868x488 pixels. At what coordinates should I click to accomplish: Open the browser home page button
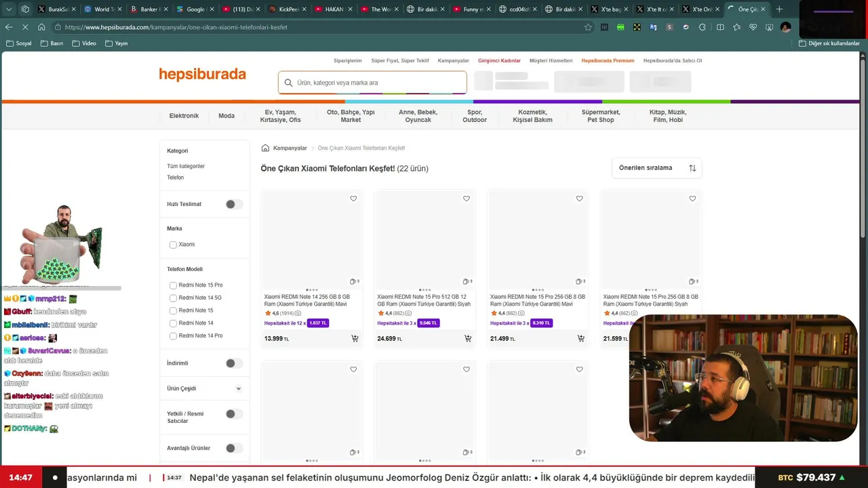41,27
